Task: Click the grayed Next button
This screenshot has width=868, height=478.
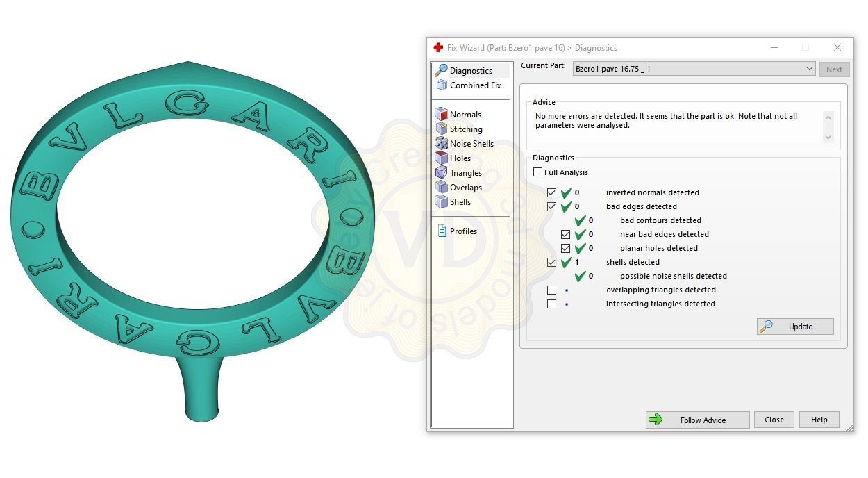Action: [834, 69]
